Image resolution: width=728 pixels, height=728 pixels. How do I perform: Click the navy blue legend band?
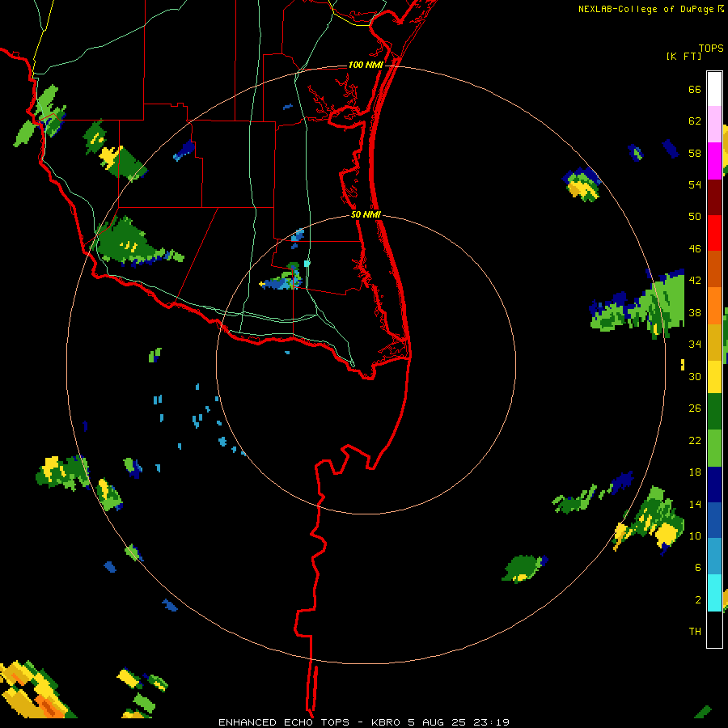point(714,485)
